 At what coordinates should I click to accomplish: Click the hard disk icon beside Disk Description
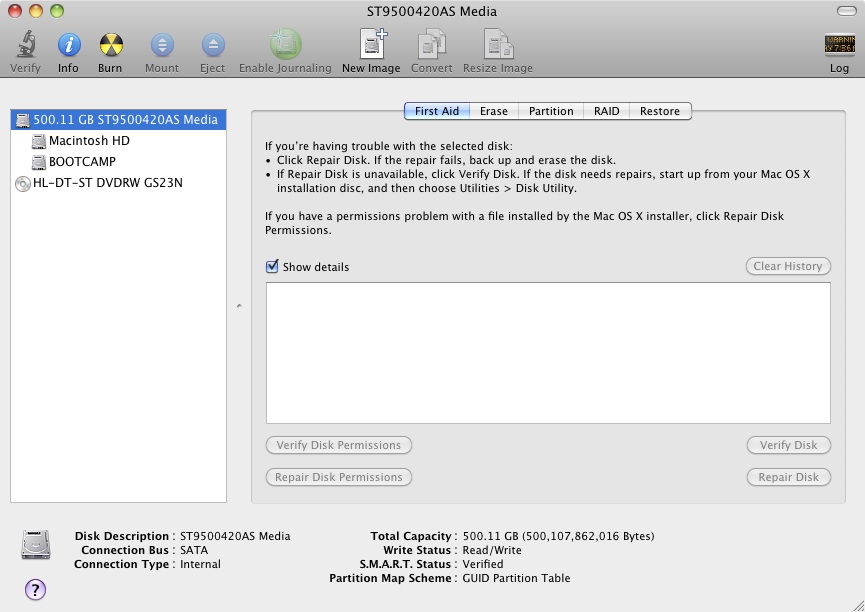pos(36,545)
